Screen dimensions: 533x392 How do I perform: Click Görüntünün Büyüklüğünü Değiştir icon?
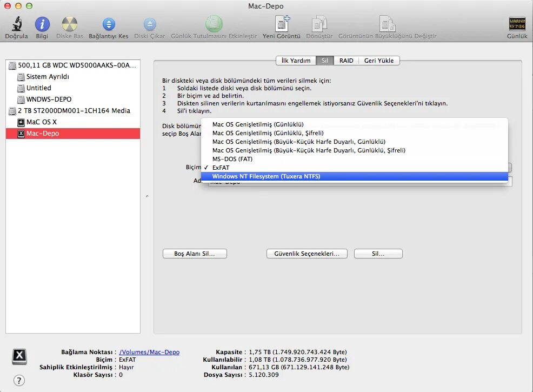click(387, 24)
